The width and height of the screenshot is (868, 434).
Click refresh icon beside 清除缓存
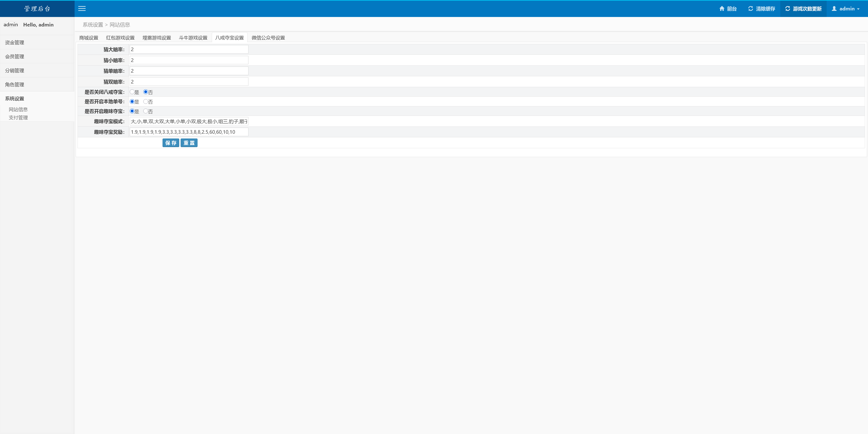point(750,9)
